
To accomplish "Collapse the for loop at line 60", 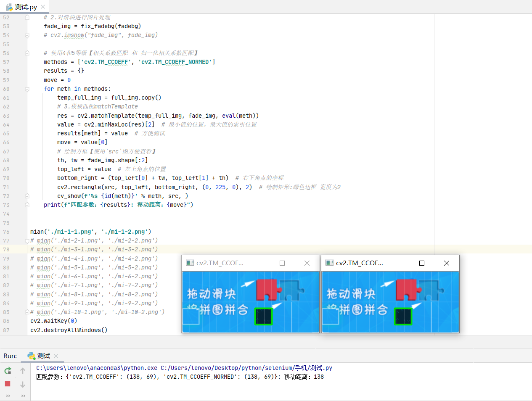I will tap(27, 89).
